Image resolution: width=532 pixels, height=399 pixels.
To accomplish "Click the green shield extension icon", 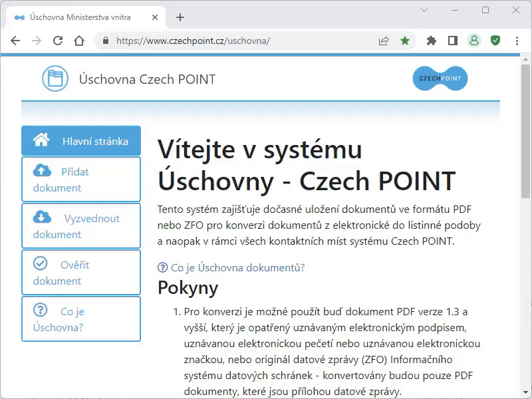I will (x=495, y=41).
